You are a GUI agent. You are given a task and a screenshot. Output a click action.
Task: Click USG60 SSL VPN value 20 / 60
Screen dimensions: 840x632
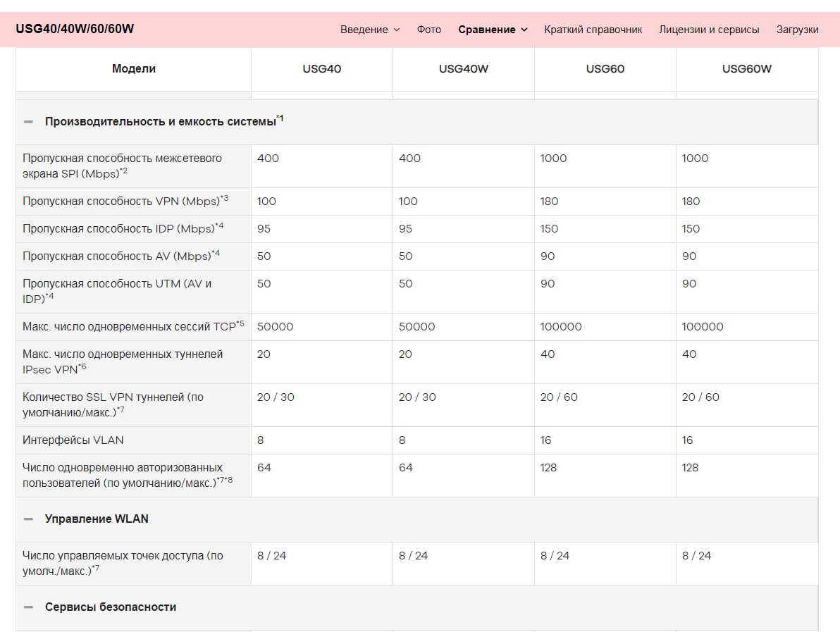tap(559, 397)
